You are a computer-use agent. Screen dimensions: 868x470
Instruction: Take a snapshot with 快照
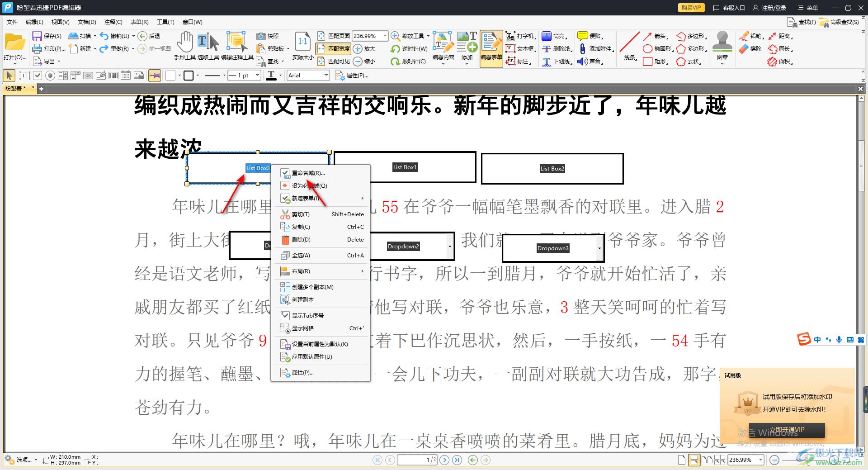coord(267,36)
